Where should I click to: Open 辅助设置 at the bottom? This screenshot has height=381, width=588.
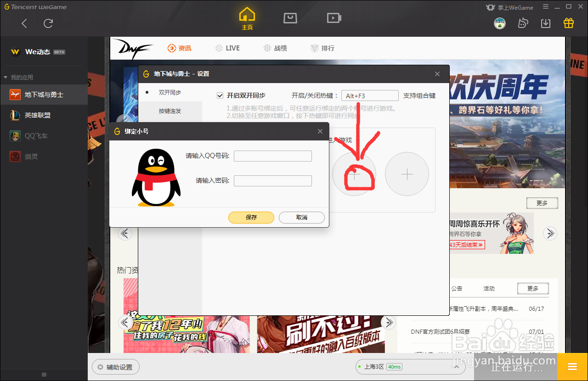[115, 367]
